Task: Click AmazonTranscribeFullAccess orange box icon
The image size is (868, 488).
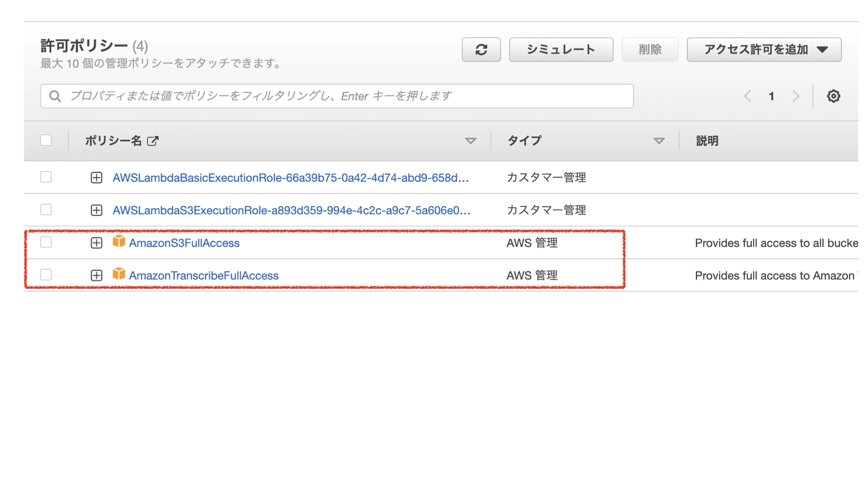Action: pyautogui.click(x=119, y=274)
